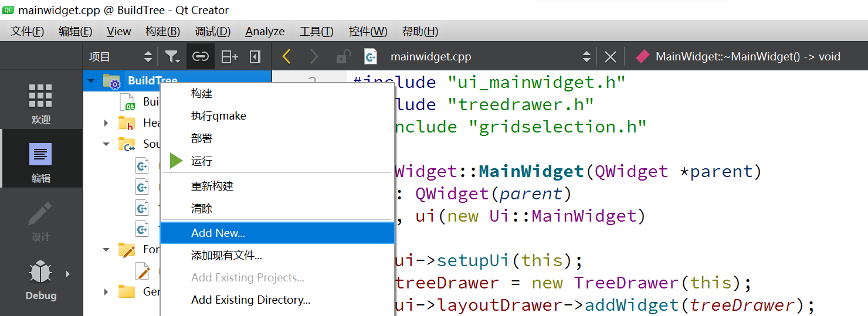
Task: Open the Welcome (欢迎) mode
Action: coord(40,103)
